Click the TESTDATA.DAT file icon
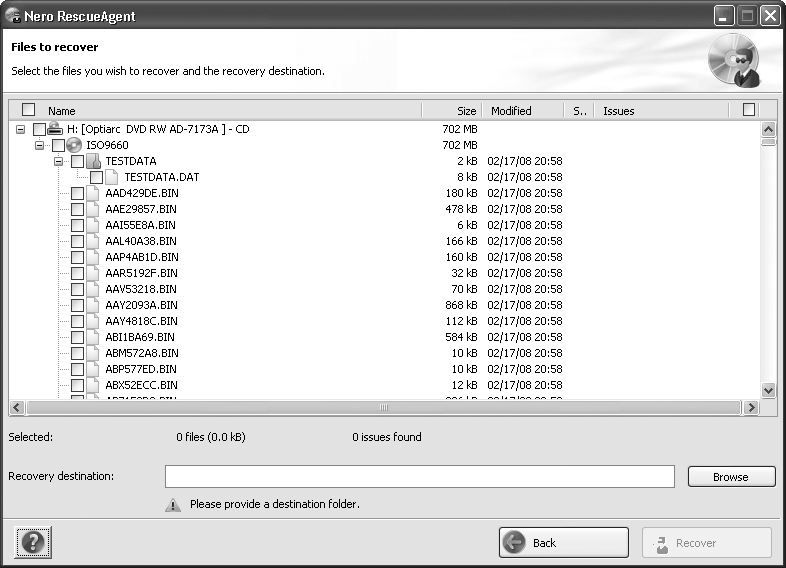 (112, 177)
